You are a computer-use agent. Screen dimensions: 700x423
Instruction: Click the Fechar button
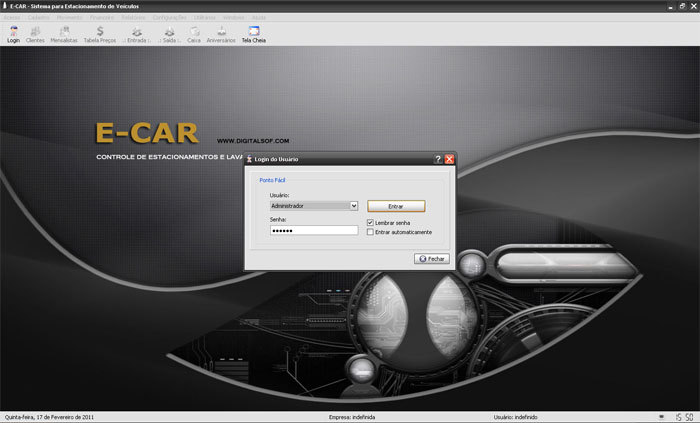pyautogui.click(x=432, y=259)
